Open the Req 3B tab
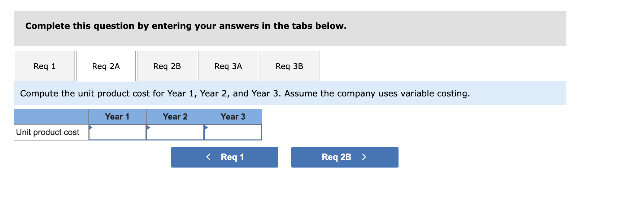 pyautogui.click(x=289, y=66)
